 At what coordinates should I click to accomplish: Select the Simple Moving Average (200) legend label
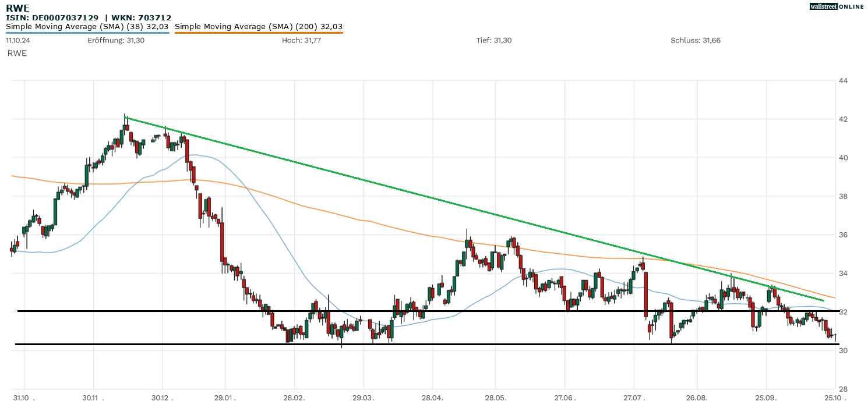[259, 26]
